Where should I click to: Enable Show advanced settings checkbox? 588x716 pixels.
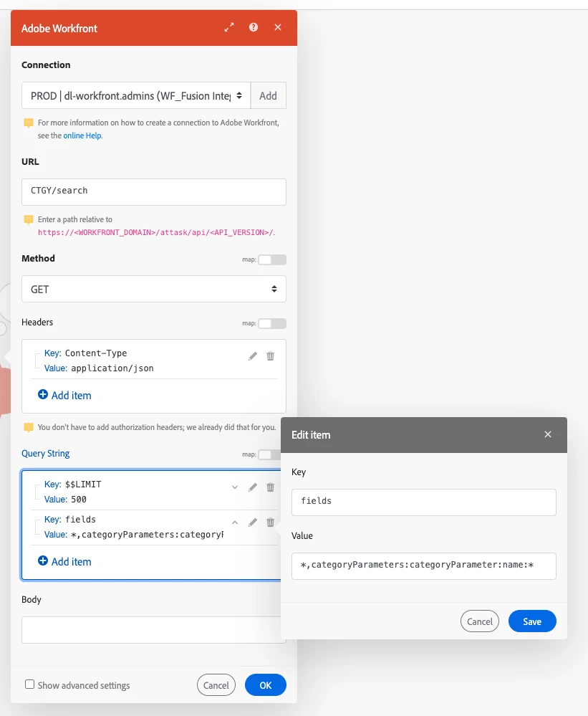tap(29, 684)
